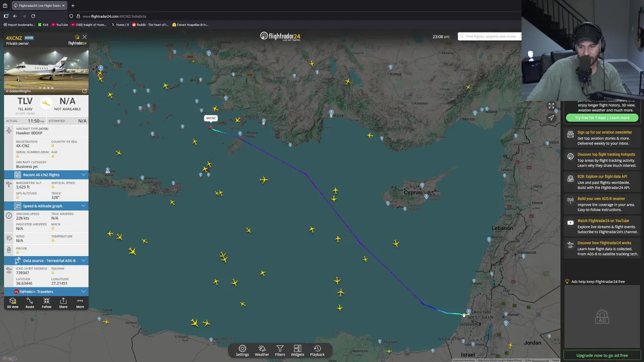Image resolution: width=644 pixels, height=362 pixels.
Task: Start Playback history mode
Action: click(317, 350)
